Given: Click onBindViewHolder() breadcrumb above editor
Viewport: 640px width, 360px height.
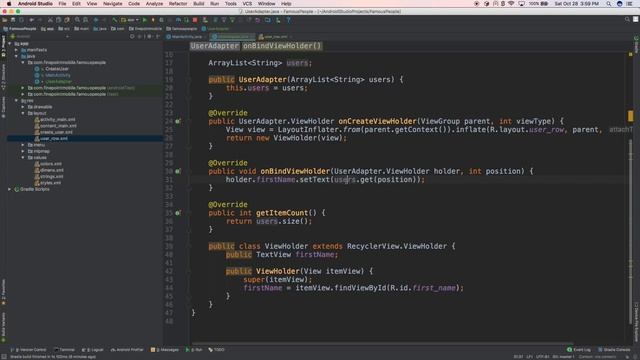Looking at the screenshot, I should click(x=282, y=46).
